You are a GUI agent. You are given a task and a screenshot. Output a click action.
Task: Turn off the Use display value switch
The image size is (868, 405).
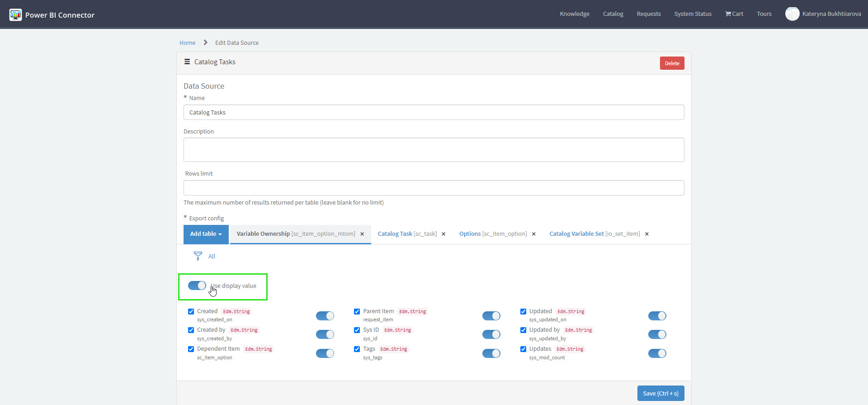(x=197, y=286)
